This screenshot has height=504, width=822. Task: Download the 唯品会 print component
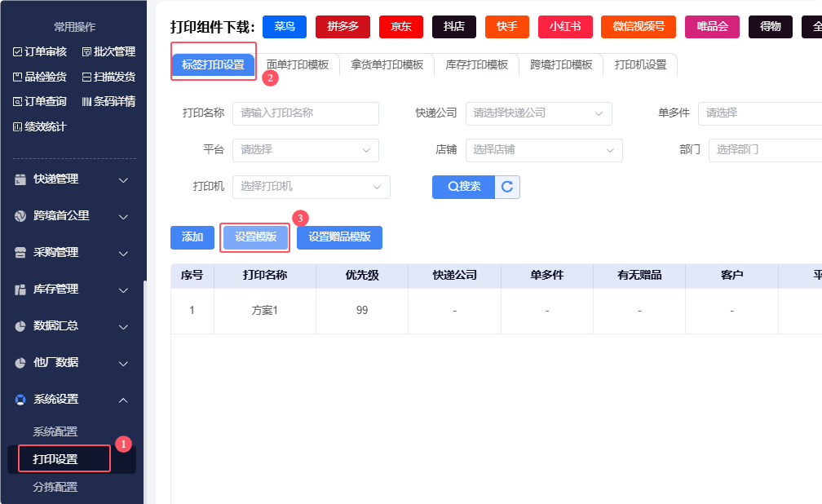[x=712, y=27]
